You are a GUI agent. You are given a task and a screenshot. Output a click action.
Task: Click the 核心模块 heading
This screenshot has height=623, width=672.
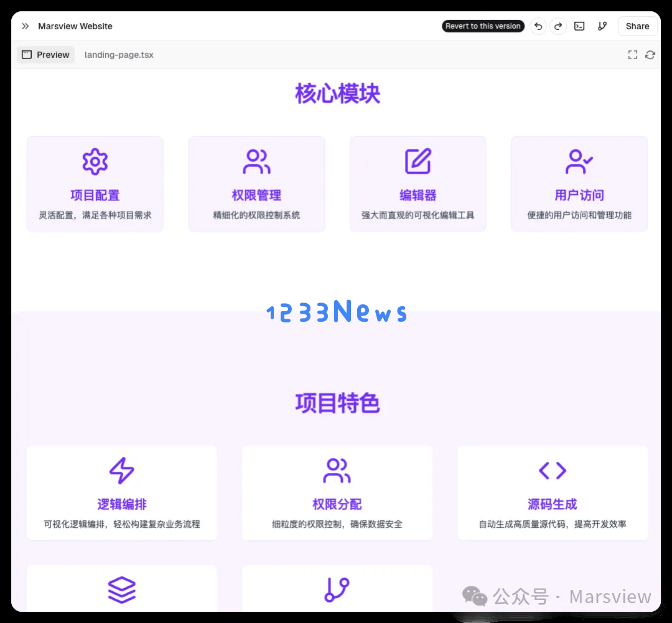[337, 93]
